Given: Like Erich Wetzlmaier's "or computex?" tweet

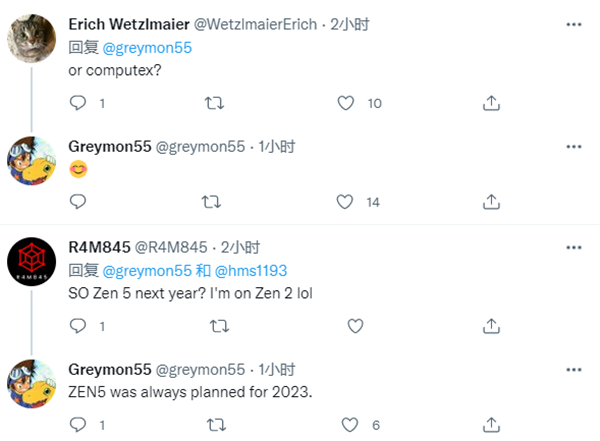Looking at the screenshot, I should (x=346, y=102).
